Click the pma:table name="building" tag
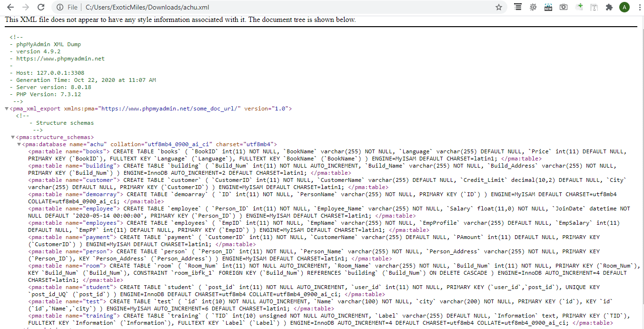This screenshot has width=644, height=329. point(73,166)
